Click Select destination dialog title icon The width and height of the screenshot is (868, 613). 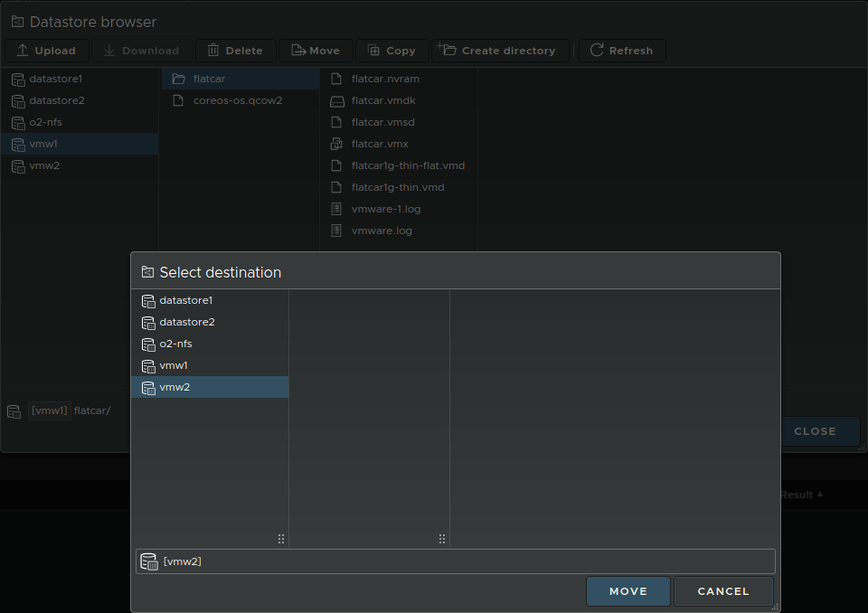pyautogui.click(x=147, y=272)
